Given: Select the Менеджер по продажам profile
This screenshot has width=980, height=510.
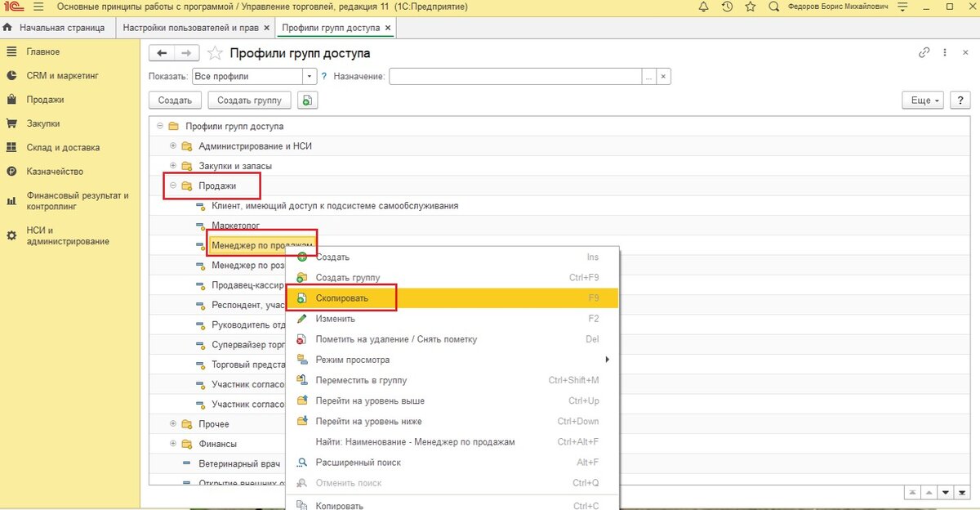Looking at the screenshot, I should [262, 244].
